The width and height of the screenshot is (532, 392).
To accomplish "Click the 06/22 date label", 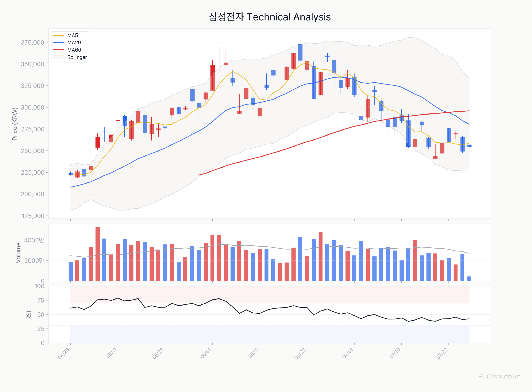I will (300, 353).
